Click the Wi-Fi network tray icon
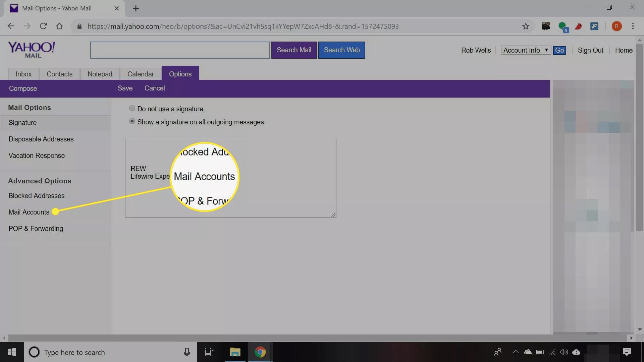The height and width of the screenshot is (362, 644). 552,352
